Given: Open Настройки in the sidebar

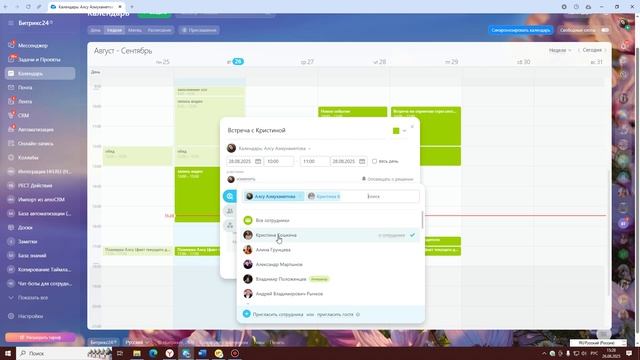Looking at the screenshot, I should pyautogui.click(x=30, y=316).
